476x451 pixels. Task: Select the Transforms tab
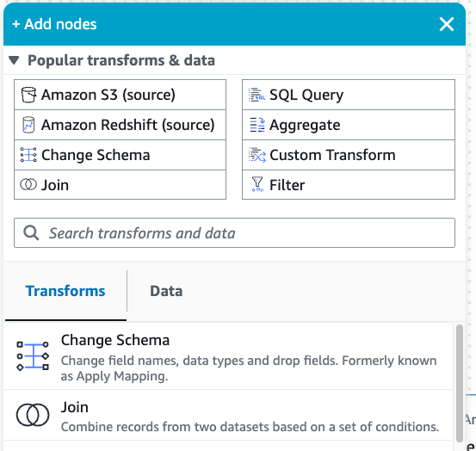(x=65, y=291)
